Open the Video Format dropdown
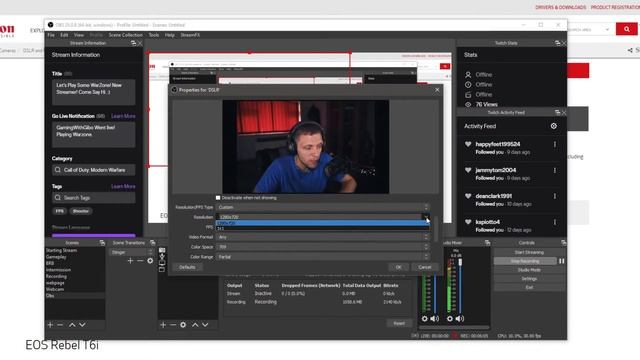Viewport: 640px width, 360px height. tap(322, 237)
